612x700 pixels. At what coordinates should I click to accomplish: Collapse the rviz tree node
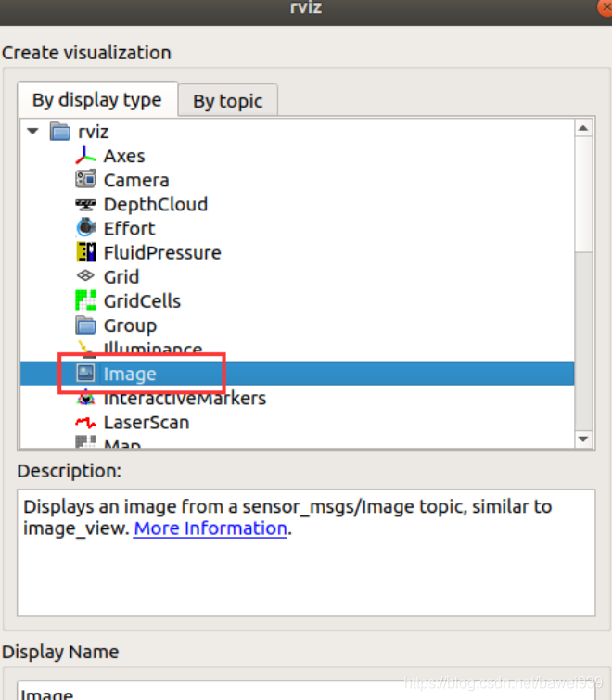coord(32,132)
